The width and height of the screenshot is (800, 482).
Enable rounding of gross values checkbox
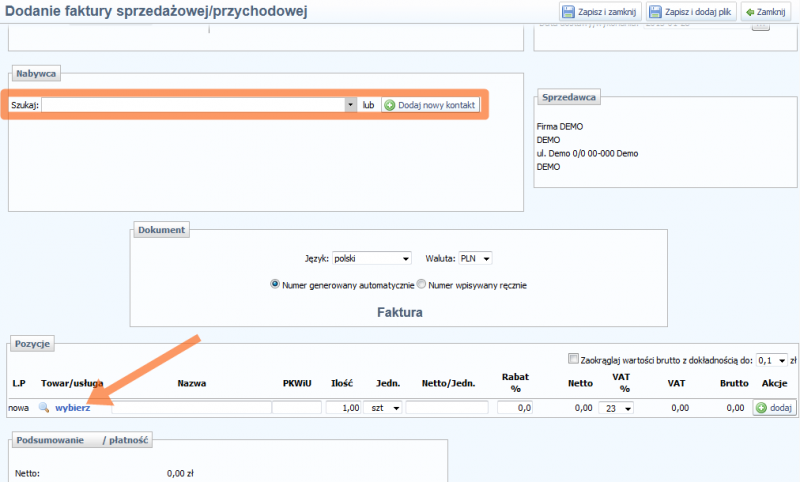(572, 360)
